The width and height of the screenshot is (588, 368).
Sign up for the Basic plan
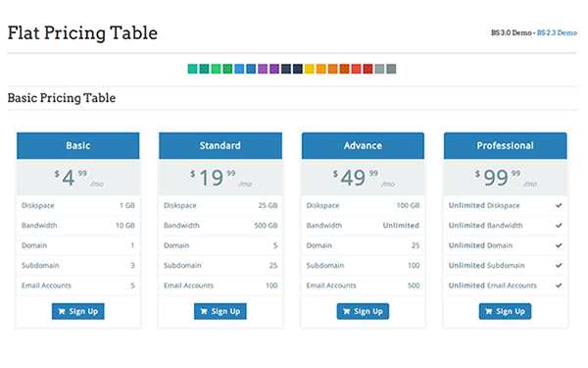coord(78,311)
